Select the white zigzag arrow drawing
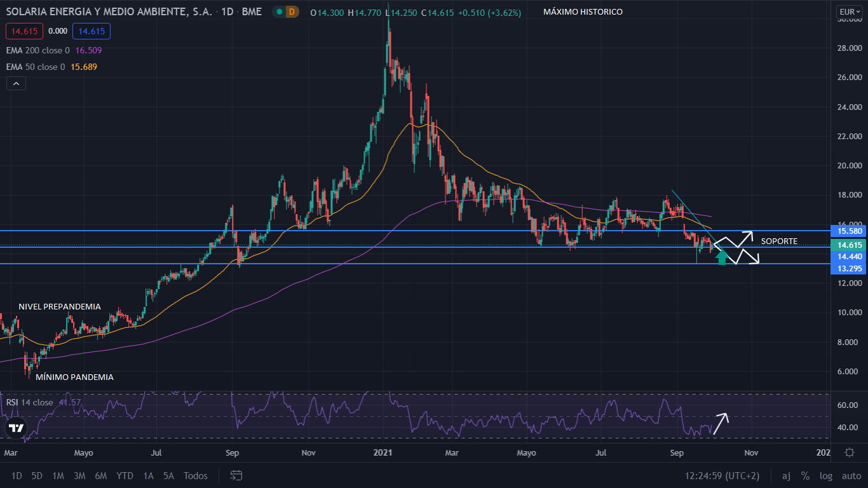Screen dimensions: 868x488 click(x=736, y=247)
